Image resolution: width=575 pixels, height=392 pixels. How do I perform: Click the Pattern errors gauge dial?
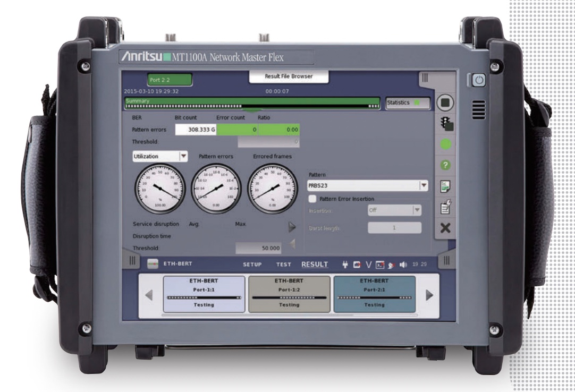[216, 189]
